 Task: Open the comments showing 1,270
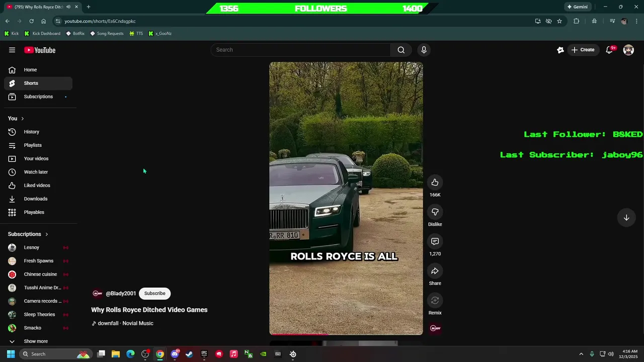(x=435, y=242)
